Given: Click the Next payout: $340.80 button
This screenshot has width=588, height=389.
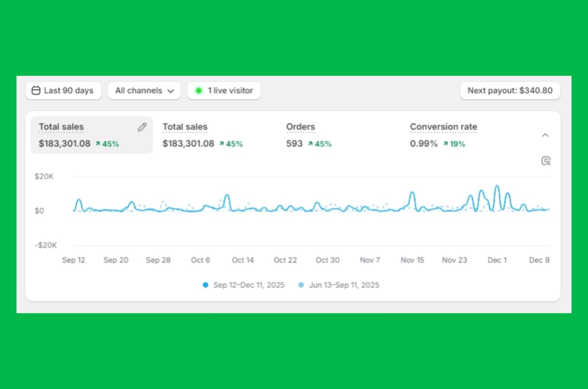Looking at the screenshot, I should (x=510, y=90).
